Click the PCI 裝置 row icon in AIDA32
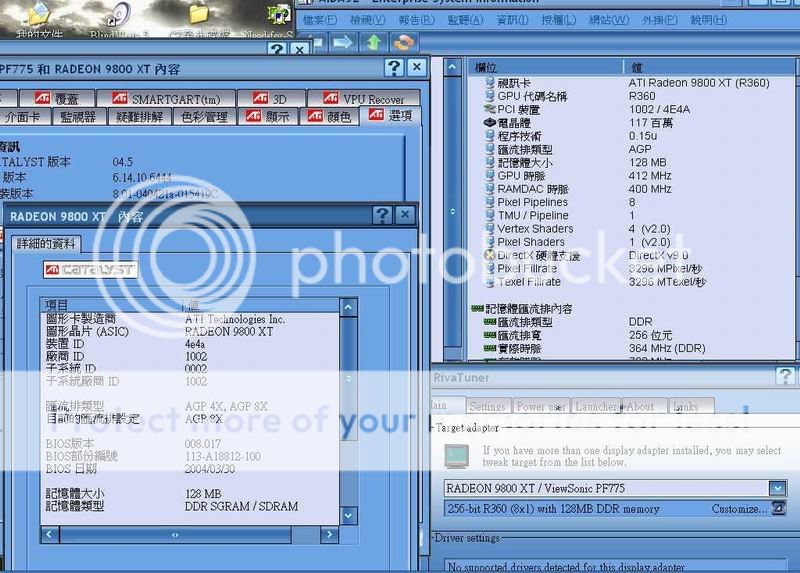 click(x=489, y=109)
